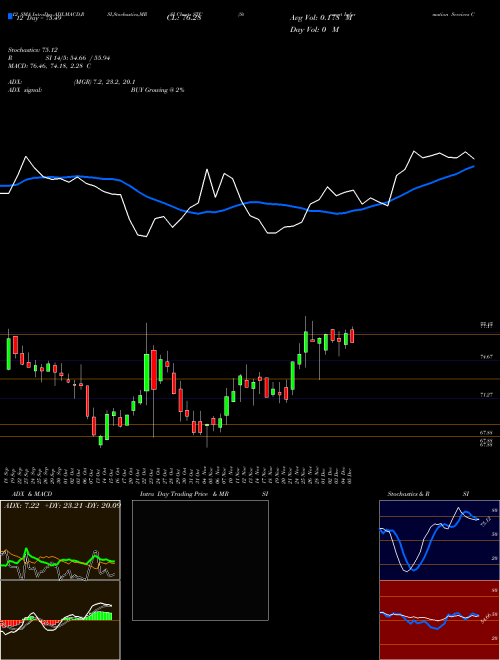Click the 'Stochastics & R' panel title
The image size is (500, 660).
pyautogui.click(x=409, y=494)
